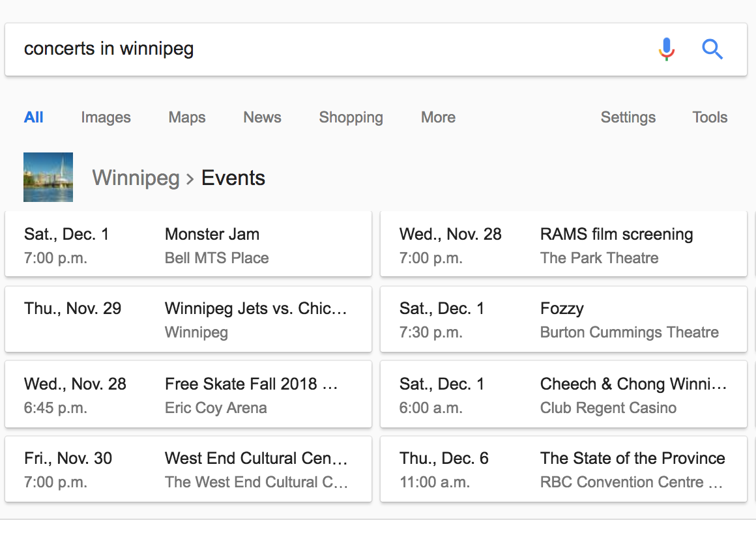This screenshot has height=559, width=756.
Task: Click the voice search microphone icon
Action: [x=667, y=49]
